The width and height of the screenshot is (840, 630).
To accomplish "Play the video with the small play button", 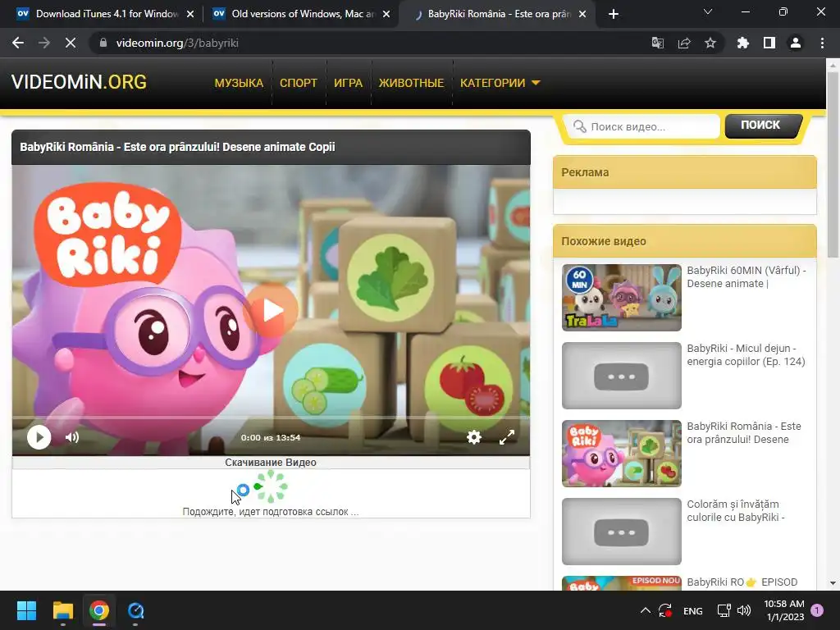I will coord(39,437).
